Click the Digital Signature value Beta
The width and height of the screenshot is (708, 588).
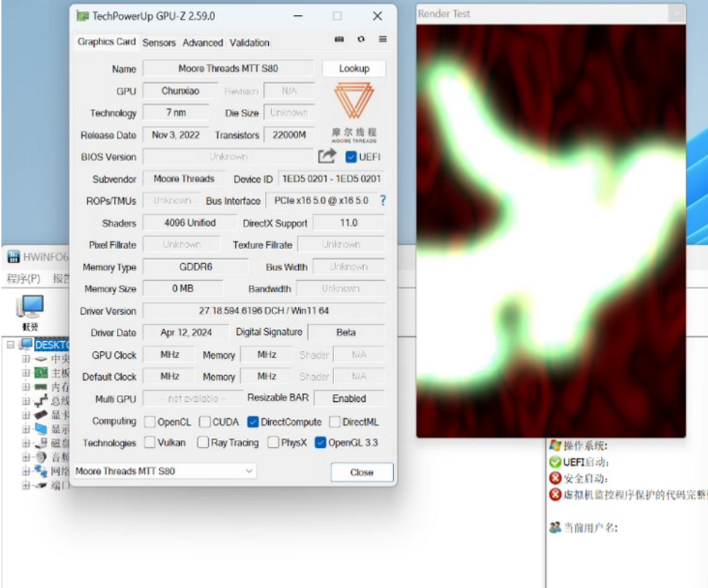[x=346, y=332]
